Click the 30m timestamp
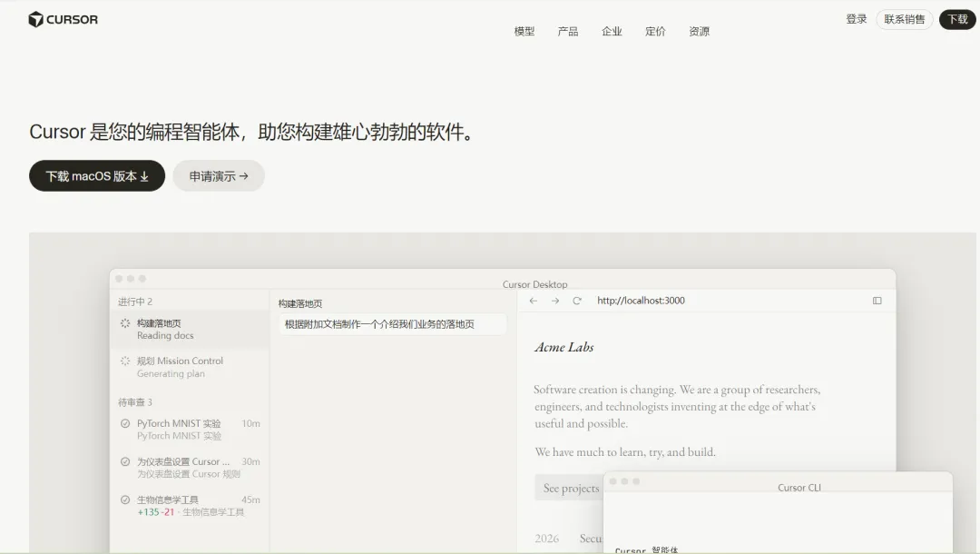980x554 pixels. tap(250, 461)
